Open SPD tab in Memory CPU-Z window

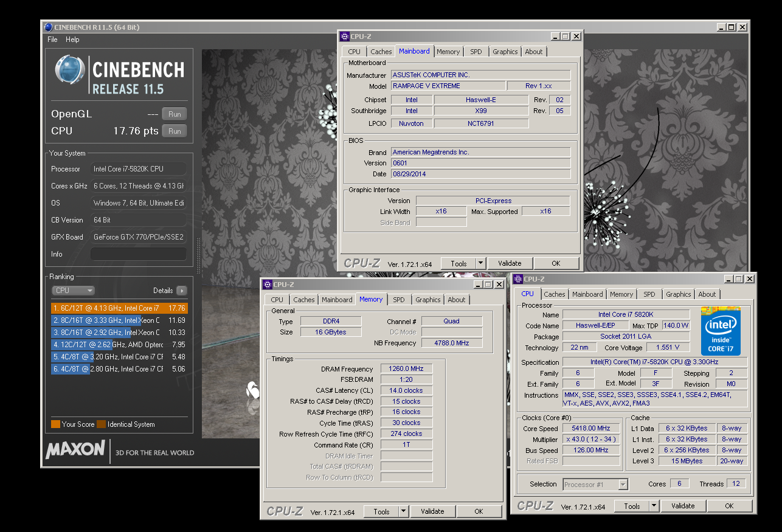[399, 300]
